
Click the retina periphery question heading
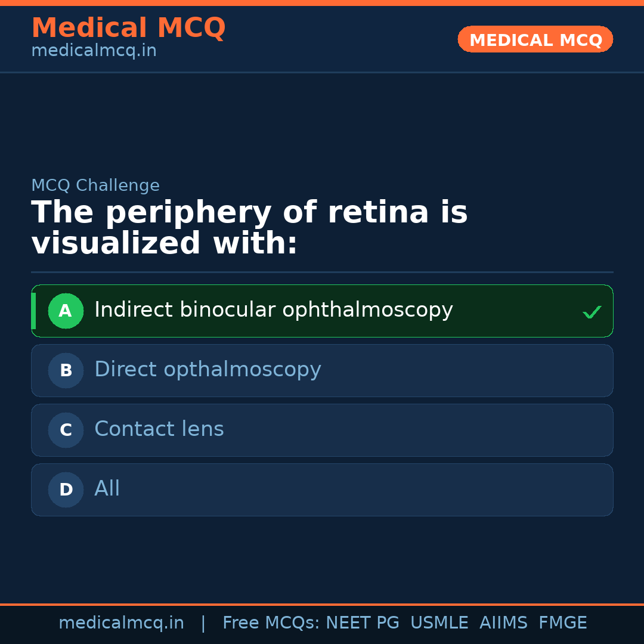click(249, 228)
